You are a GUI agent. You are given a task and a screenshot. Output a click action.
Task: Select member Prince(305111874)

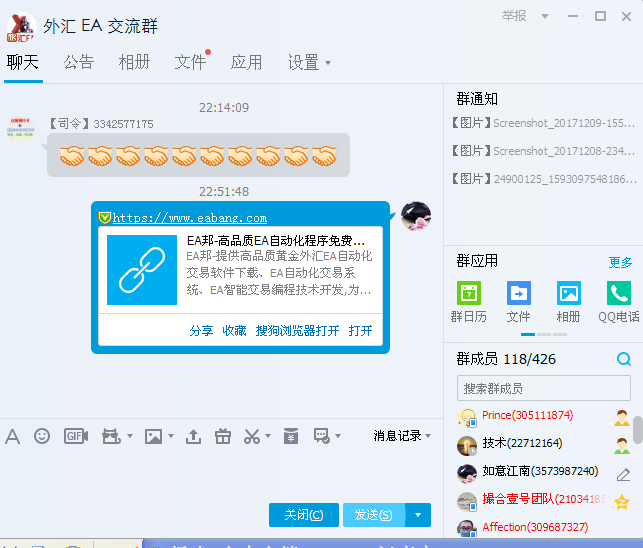click(x=527, y=415)
